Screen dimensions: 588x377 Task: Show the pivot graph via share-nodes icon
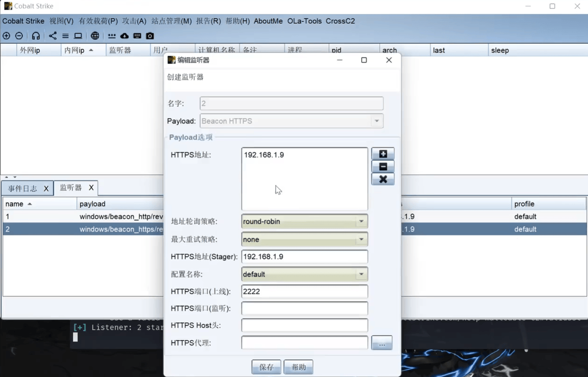tap(53, 36)
